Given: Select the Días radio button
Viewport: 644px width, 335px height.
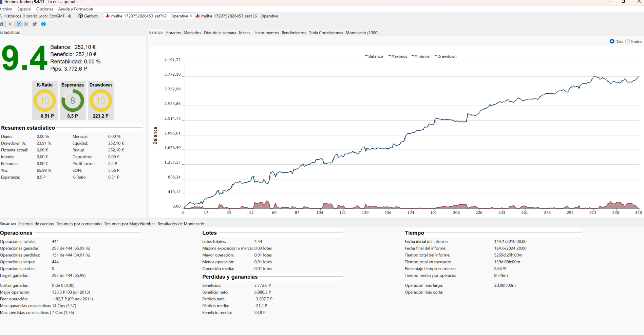Looking at the screenshot, I should [x=612, y=41].
